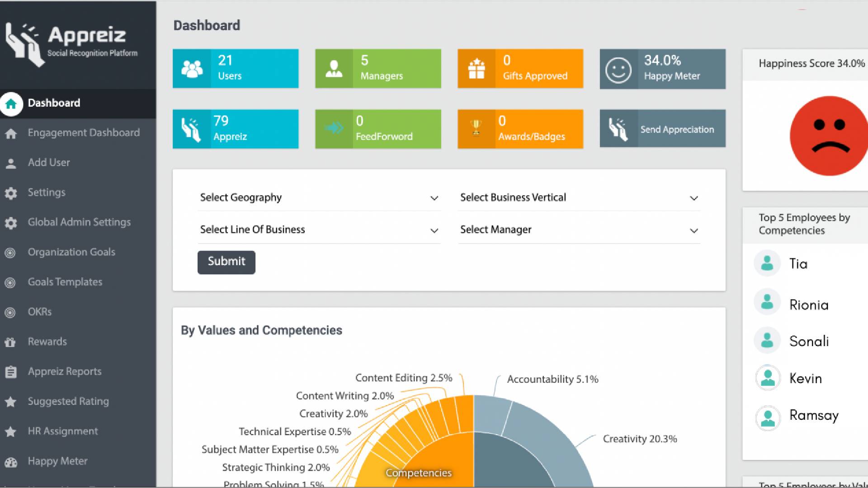Click Global Admin Settings gear icon
This screenshot has height=488, width=868.
(x=11, y=223)
